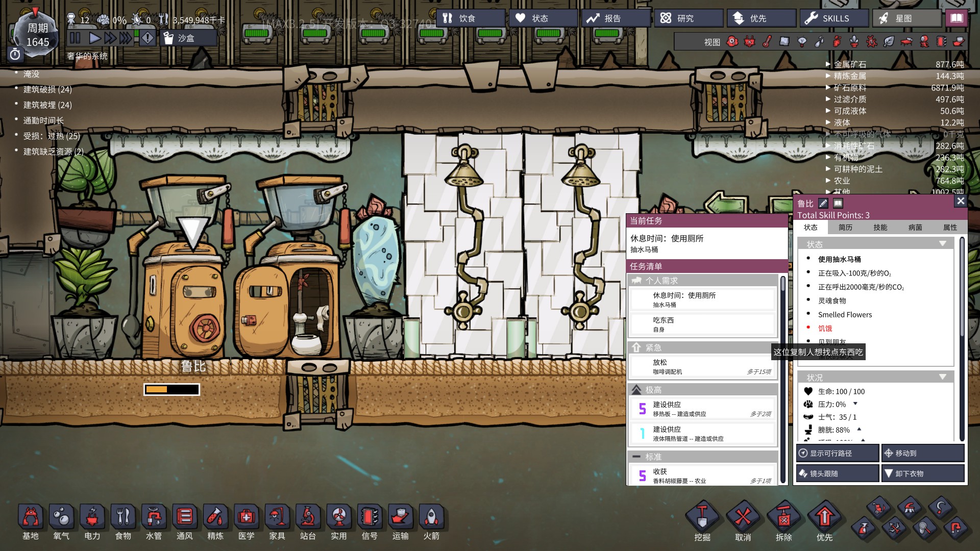Screen dimensions: 980x551
Task: Switch to the 技能 tab
Action: click(x=880, y=228)
